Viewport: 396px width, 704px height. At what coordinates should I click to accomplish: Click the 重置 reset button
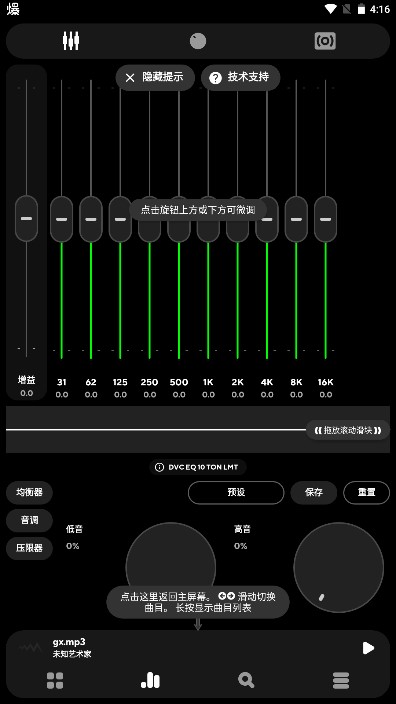[x=366, y=493]
